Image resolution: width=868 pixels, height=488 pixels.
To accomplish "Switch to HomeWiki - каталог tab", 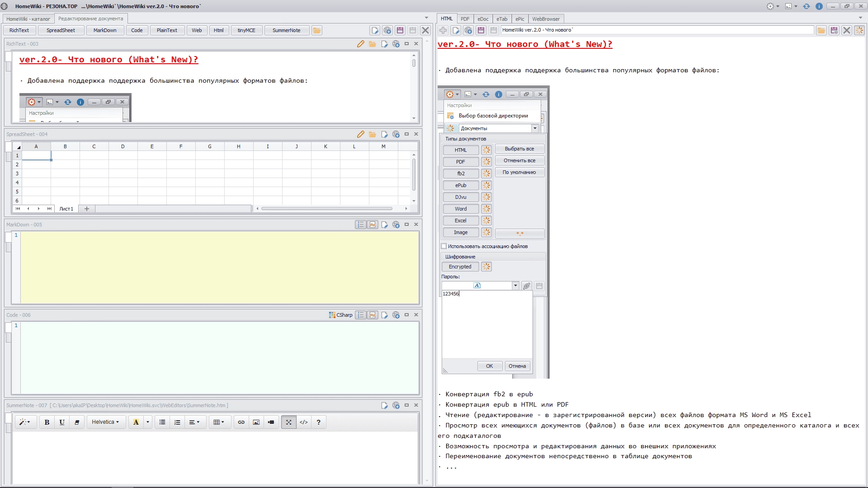I will coord(28,19).
